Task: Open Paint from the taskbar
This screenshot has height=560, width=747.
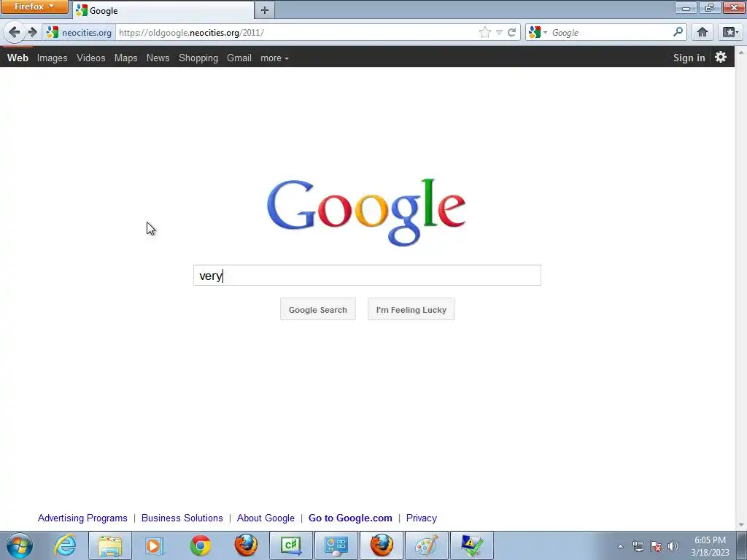Action: pos(426,545)
